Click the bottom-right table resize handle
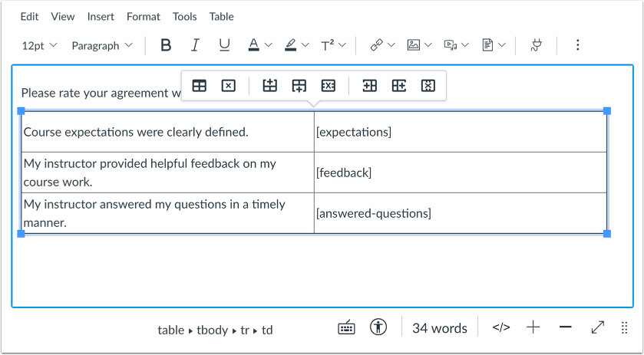This screenshot has width=644, height=355. pyautogui.click(x=607, y=234)
